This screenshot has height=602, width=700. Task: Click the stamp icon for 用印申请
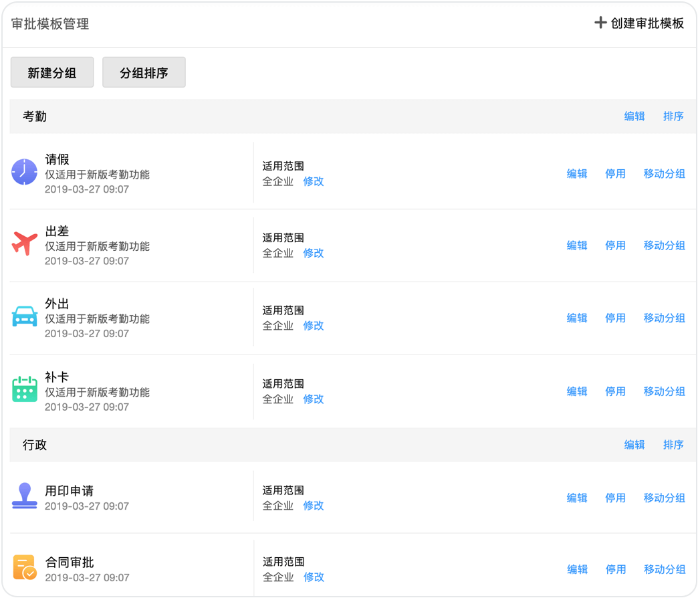[25, 496]
